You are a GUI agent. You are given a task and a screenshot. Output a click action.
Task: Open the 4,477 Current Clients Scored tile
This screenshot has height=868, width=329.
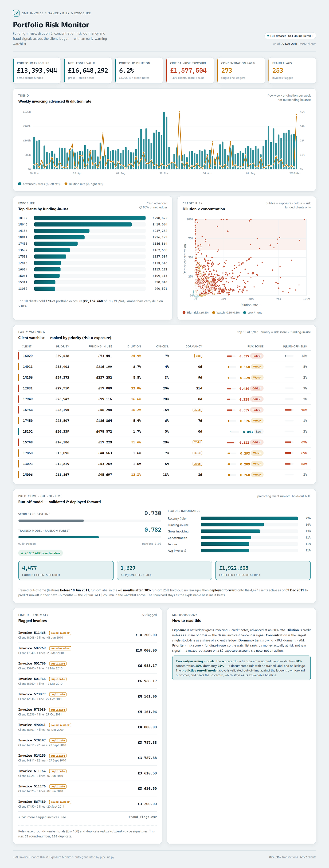66,571
